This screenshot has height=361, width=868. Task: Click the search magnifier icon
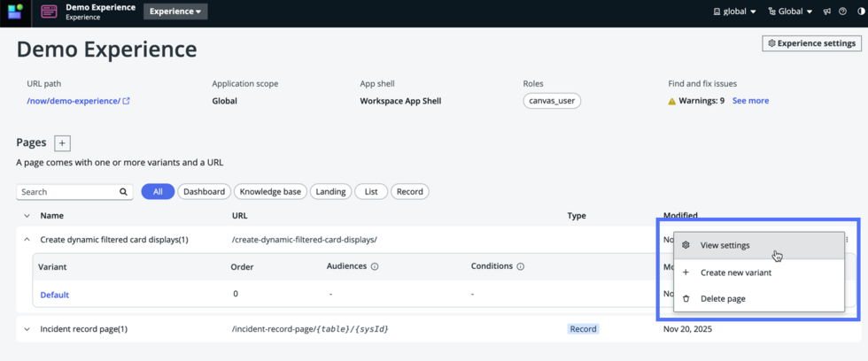[x=123, y=192]
